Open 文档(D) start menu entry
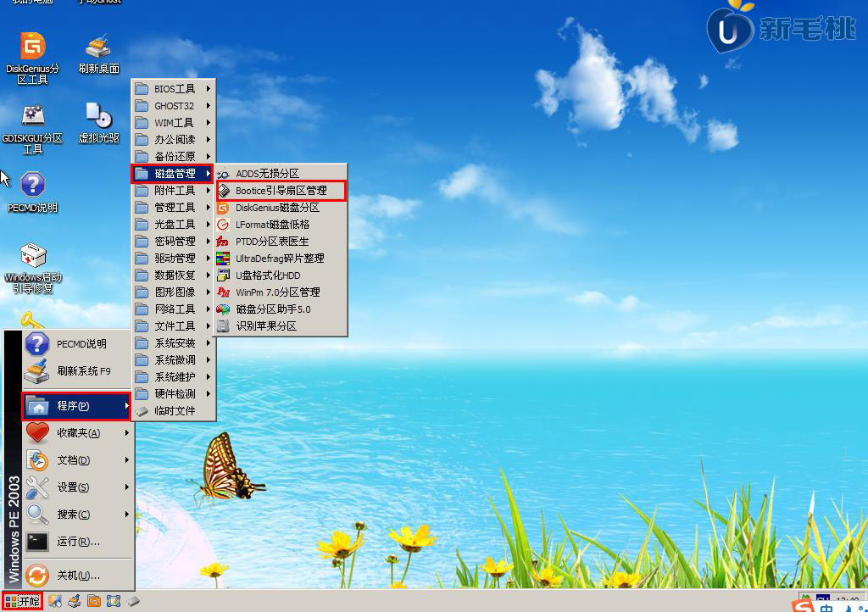868x612 pixels. coord(77,459)
